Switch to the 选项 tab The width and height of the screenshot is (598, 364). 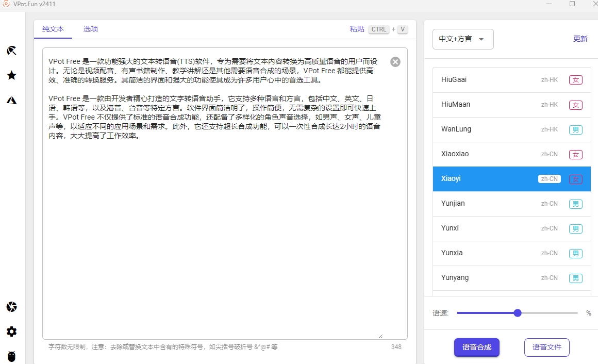(x=91, y=29)
